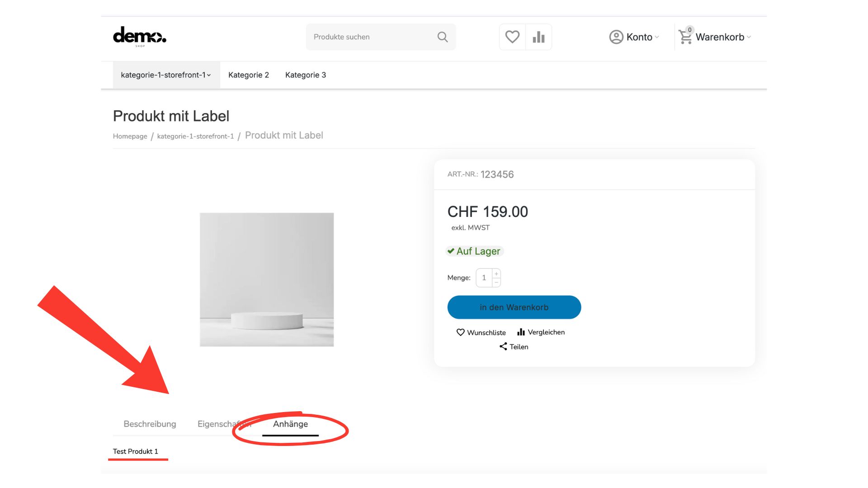The width and height of the screenshot is (868, 488).
Task: Add product to Wunschliste via heart icon
Action: tap(460, 333)
